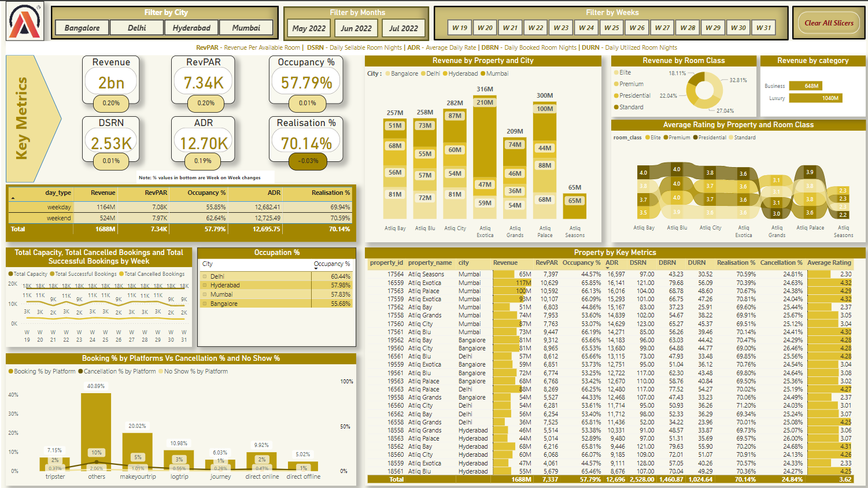Toggle the Jun 2022 month filter
868x488 pixels.
356,28
